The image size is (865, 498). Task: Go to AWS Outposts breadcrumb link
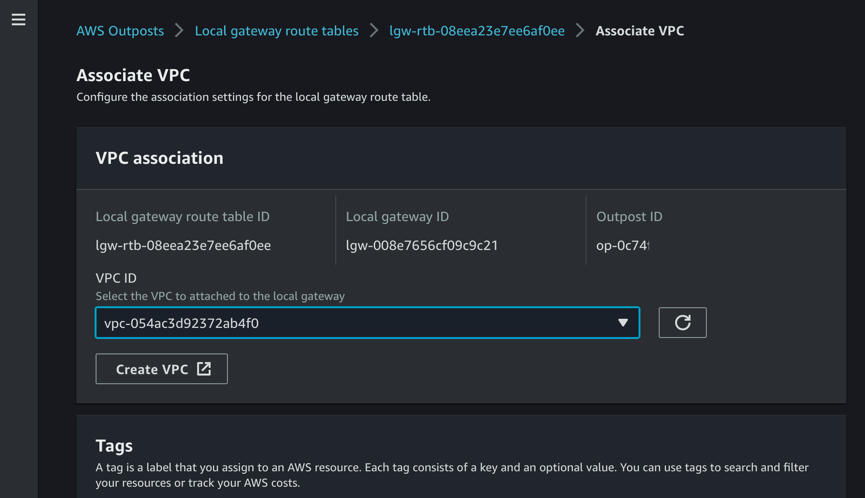(x=120, y=31)
